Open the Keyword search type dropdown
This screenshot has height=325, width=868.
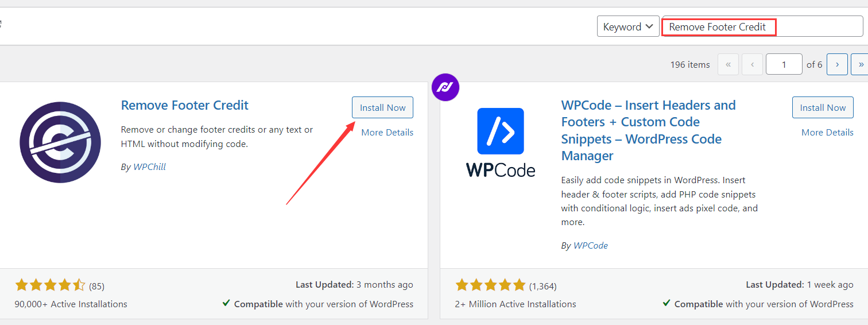(628, 26)
